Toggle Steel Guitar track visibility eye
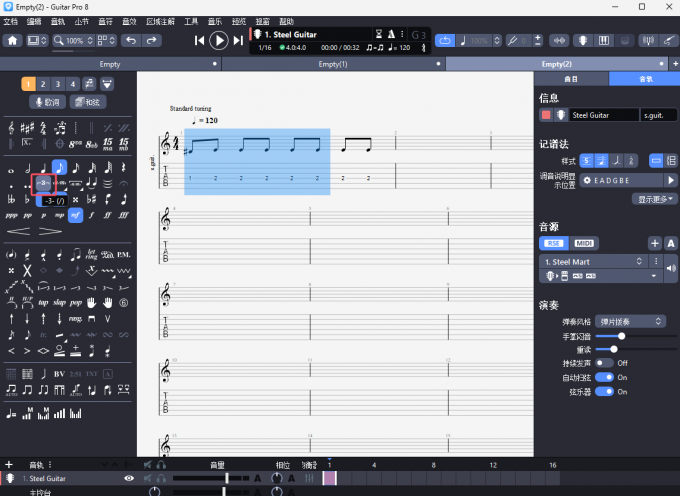 pyautogui.click(x=128, y=479)
